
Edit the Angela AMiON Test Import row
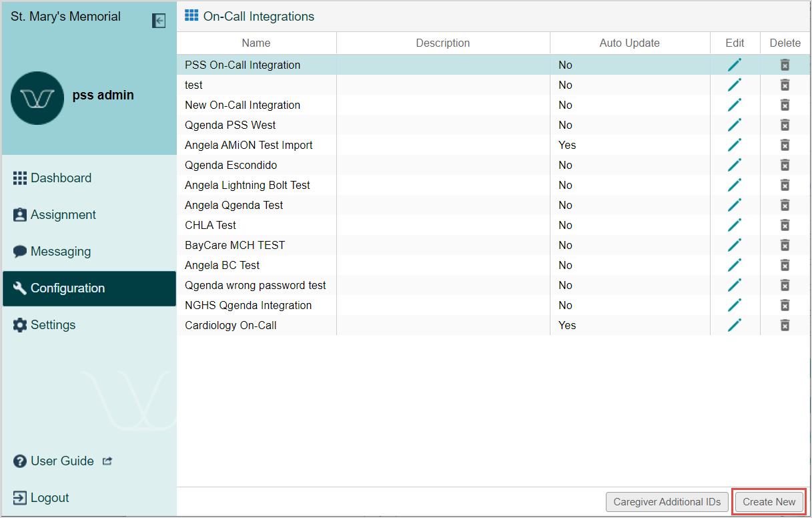[735, 145]
